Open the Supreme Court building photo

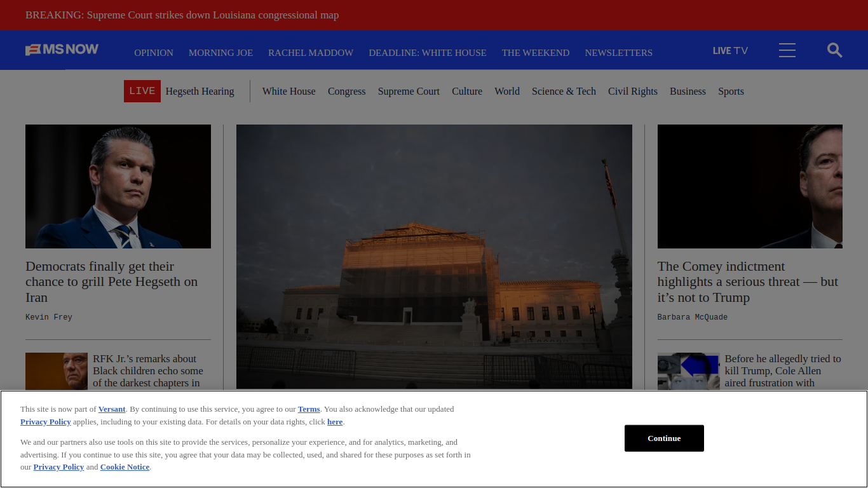pos(434,257)
